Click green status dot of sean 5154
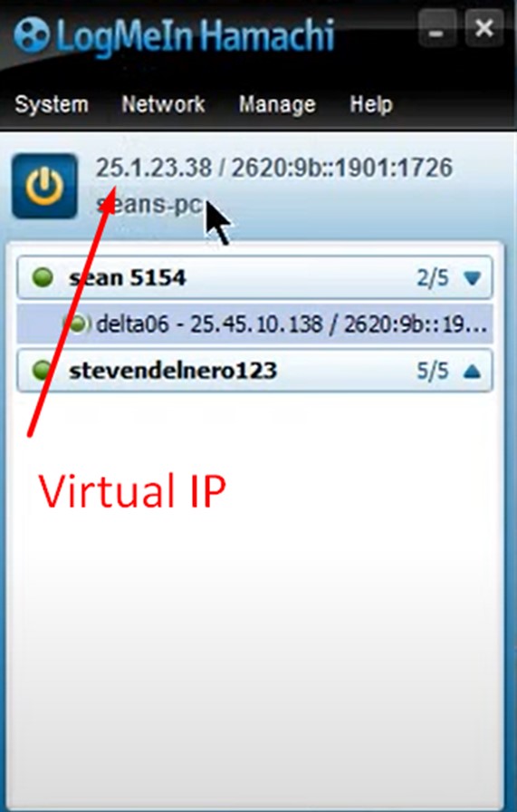Image resolution: width=517 pixels, height=812 pixels. [43, 277]
